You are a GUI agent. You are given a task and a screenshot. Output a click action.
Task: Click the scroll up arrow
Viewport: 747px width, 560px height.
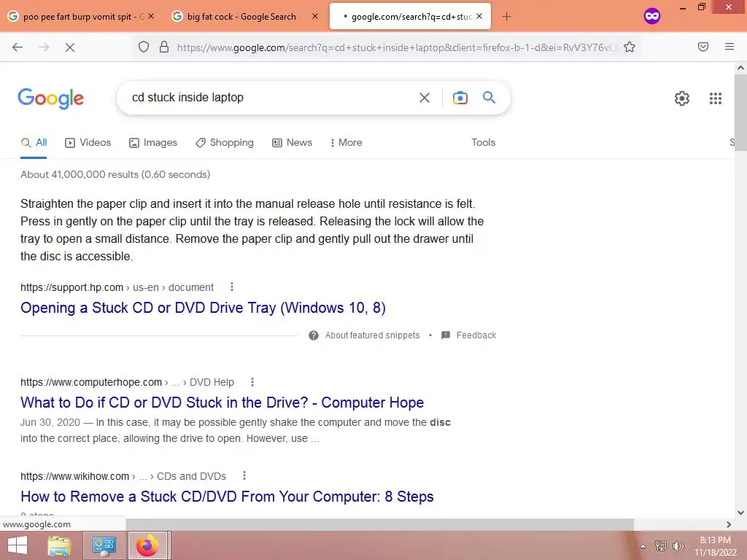click(x=740, y=68)
